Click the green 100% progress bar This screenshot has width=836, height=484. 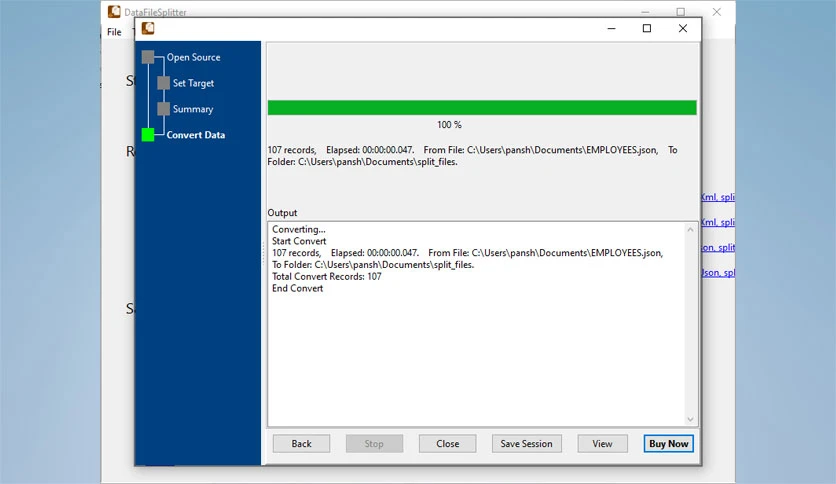pos(482,108)
